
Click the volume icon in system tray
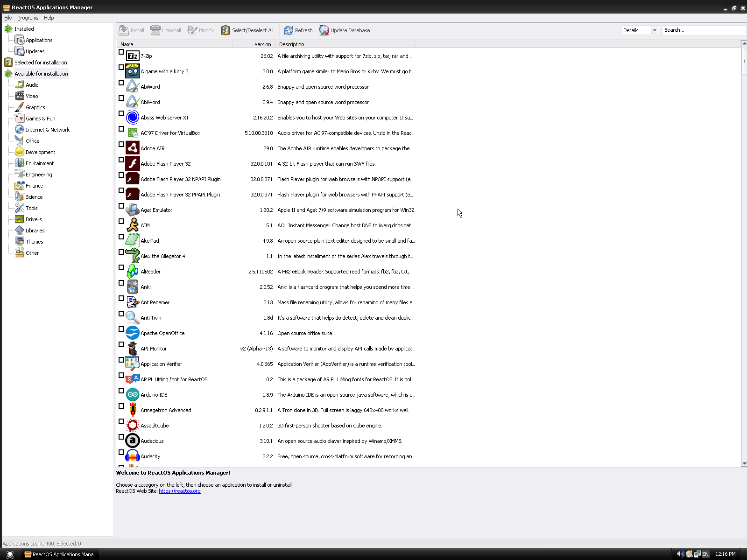[x=680, y=554]
